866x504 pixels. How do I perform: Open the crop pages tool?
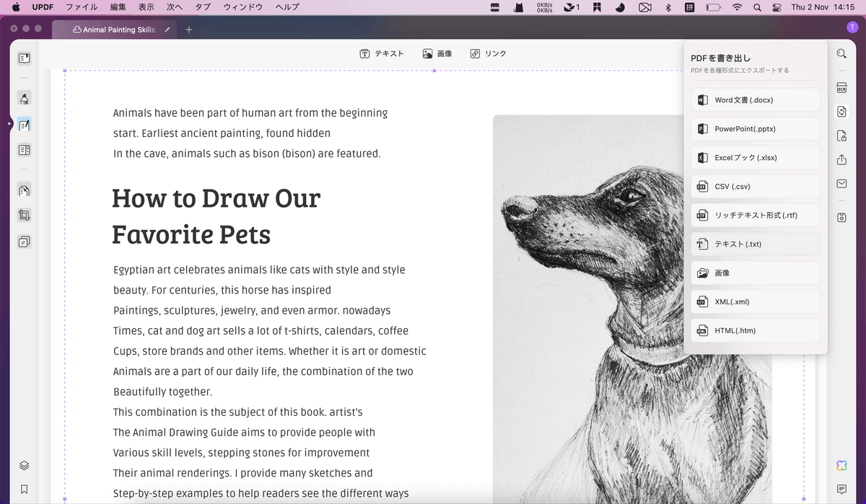point(24,215)
